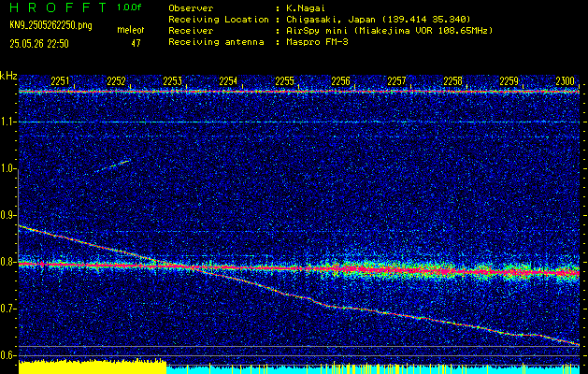Click the short meteor echo streak near 1.0 kHz
This screenshot has width=588, height=374.
tap(113, 165)
